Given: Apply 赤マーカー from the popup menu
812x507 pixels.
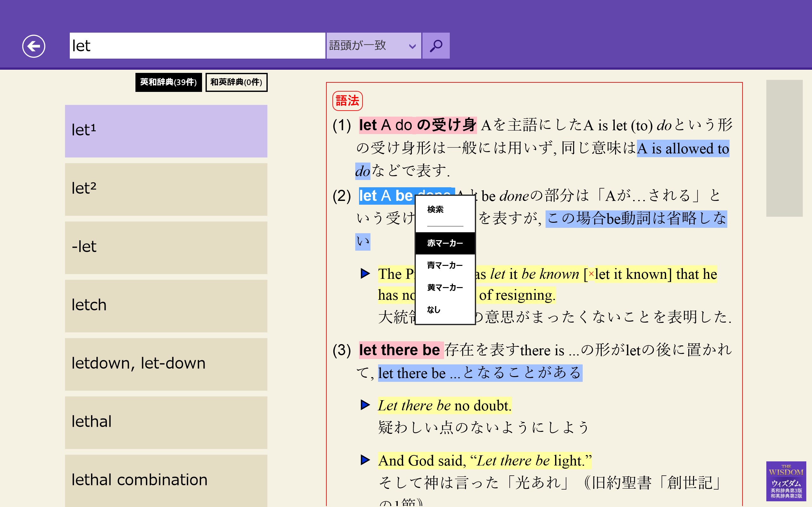Looking at the screenshot, I should click(x=445, y=243).
